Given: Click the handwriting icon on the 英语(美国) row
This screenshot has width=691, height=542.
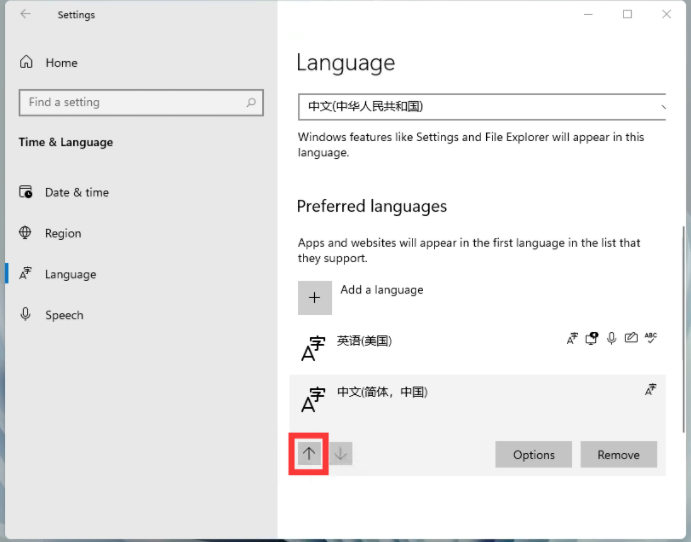Looking at the screenshot, I should pyautogui.click(x=631, y=338).
